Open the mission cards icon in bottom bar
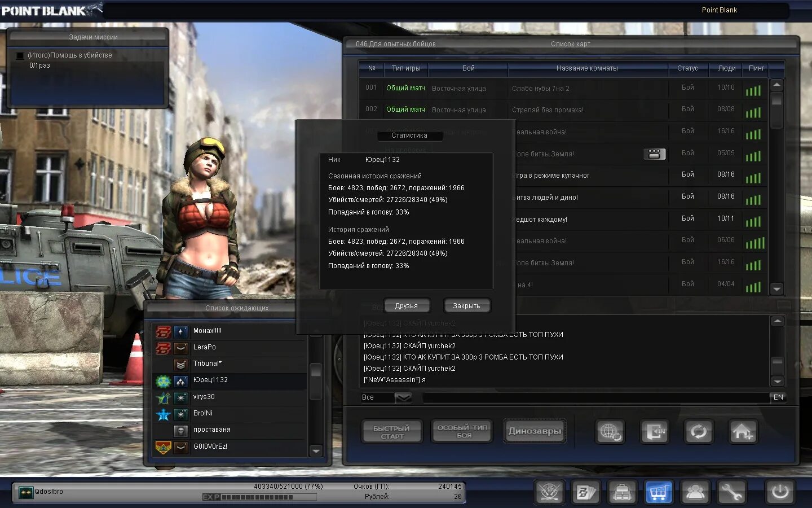Viewport: 812px width, 508px height. tap(585, 493)
